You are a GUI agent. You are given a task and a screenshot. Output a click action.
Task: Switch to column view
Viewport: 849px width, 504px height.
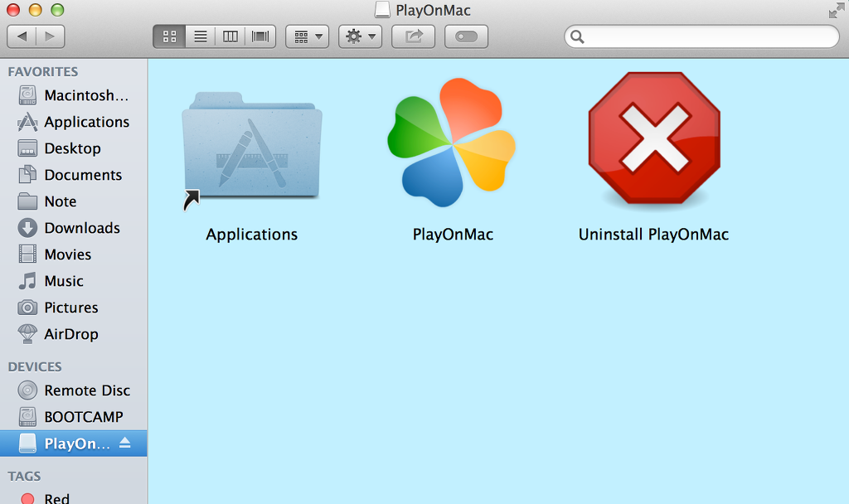[x=230, y=36]
